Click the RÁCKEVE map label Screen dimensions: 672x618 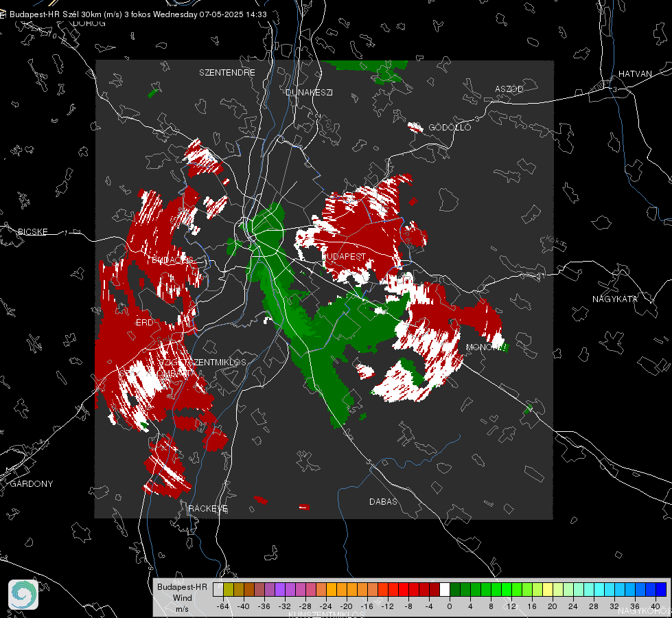pyautogui.click(x=208, y=509)
